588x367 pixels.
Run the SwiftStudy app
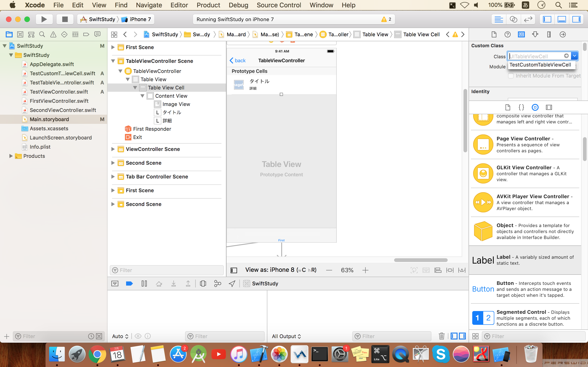[x=44, y=19]
